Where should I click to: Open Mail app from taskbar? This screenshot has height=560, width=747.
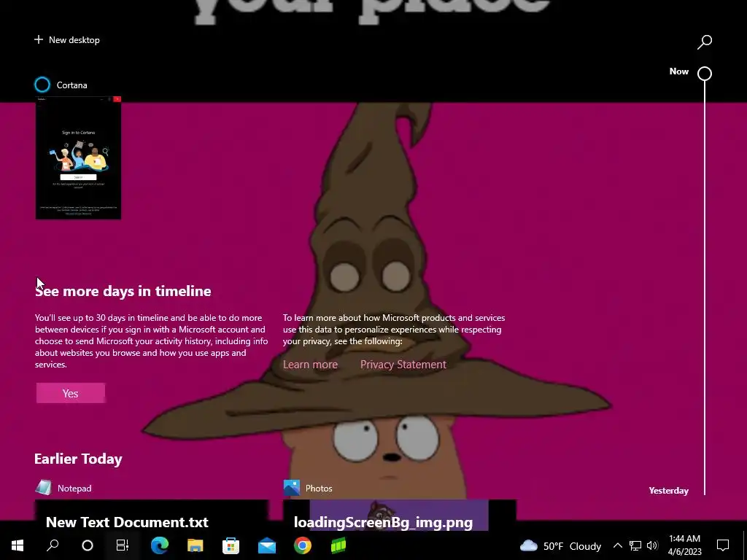[267, 545]
